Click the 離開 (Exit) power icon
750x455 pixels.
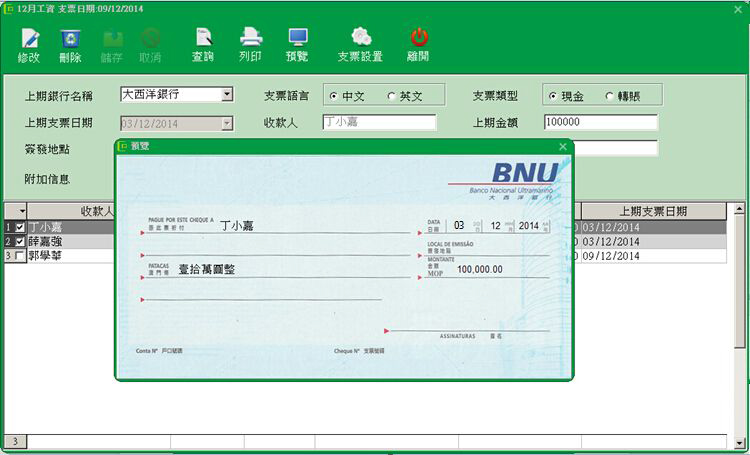coord(418,39)
